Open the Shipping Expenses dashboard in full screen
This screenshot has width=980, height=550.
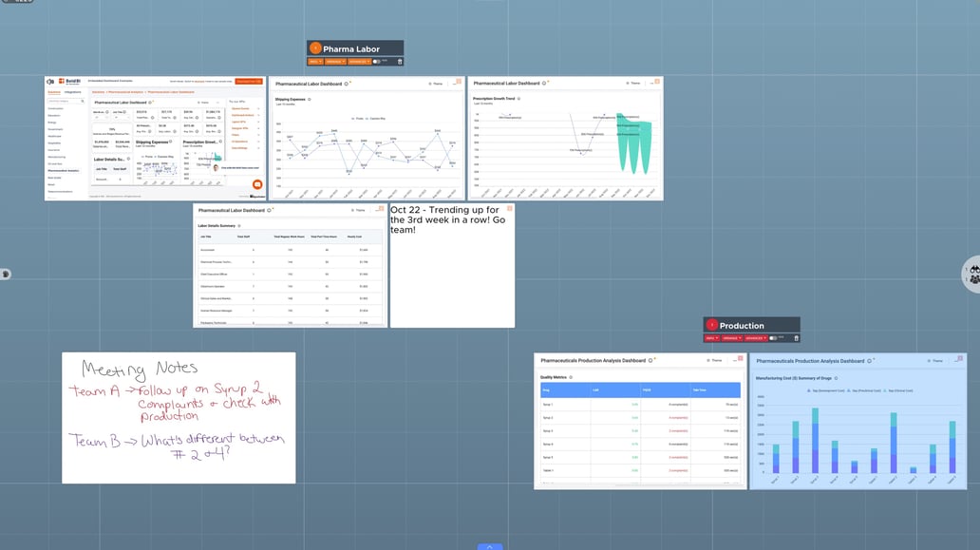click(460, 82)
